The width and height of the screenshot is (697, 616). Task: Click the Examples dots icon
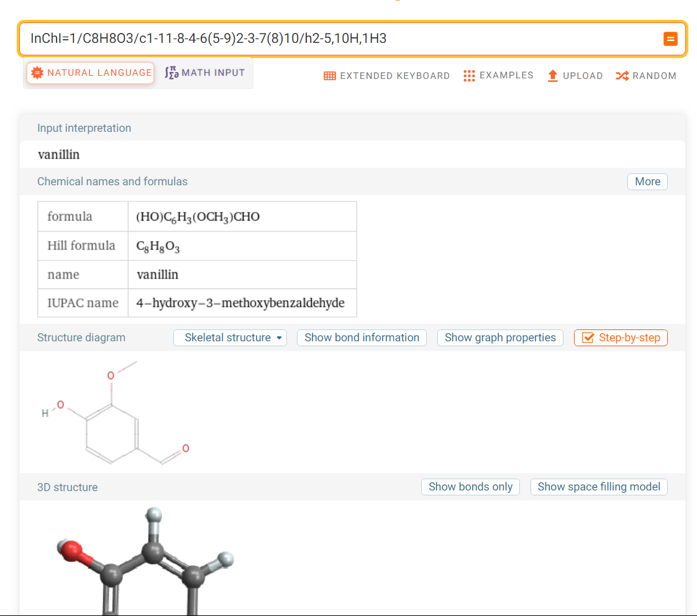[469, 76]
